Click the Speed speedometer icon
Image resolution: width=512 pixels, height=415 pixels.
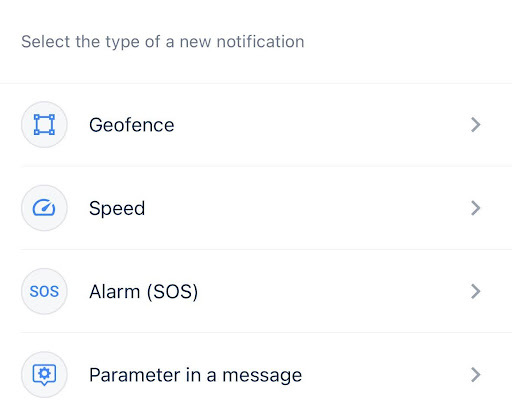click(x=44, y=208)
